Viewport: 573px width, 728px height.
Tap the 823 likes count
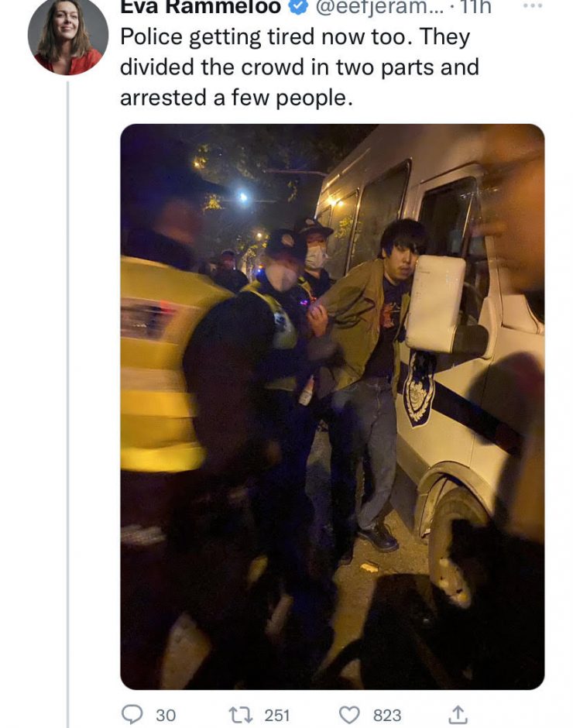[387, 716]
